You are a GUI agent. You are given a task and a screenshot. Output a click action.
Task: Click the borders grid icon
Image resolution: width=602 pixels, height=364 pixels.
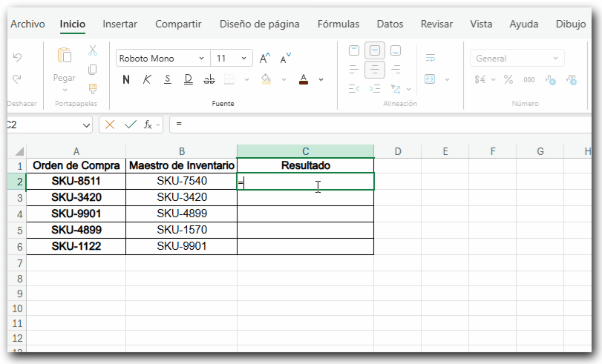229,79
